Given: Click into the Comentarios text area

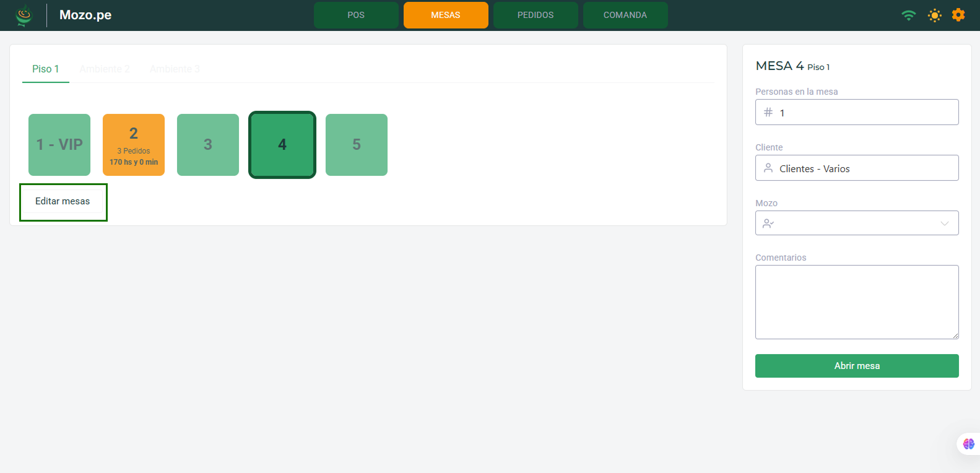Looking at the screenshot, I should click(857, 302).
